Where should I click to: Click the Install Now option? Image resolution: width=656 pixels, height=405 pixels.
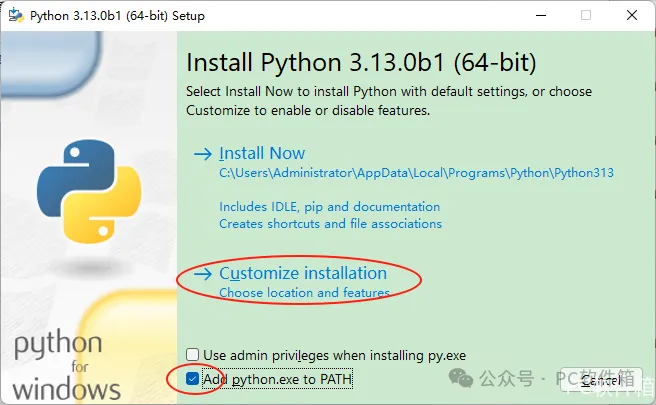tap(262, 153)
